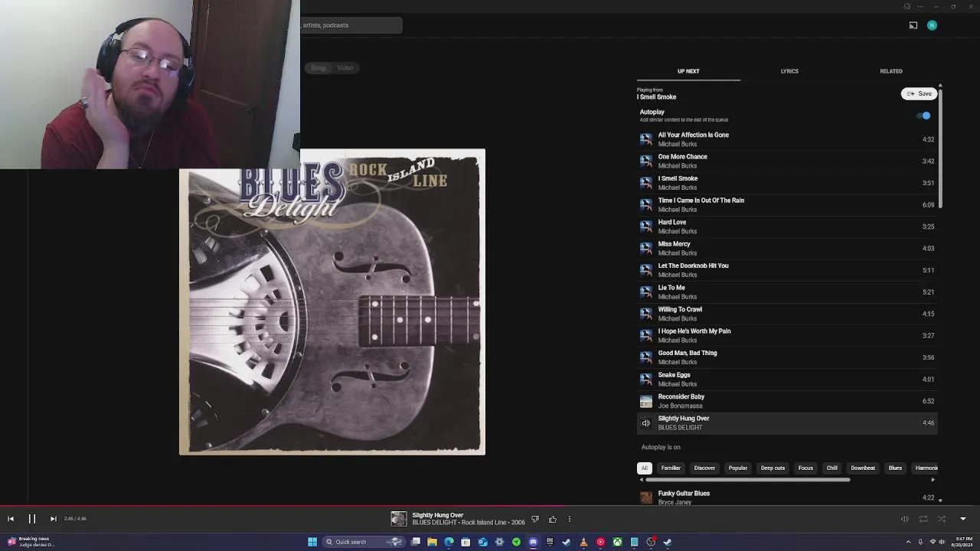
Task: Play Miss Mercy from the queue
Action: pyautogui.click(x=787, y=248)
